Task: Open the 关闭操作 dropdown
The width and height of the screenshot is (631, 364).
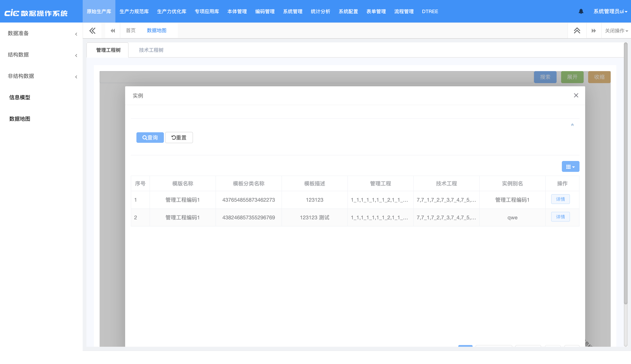Action: point(616,31)
